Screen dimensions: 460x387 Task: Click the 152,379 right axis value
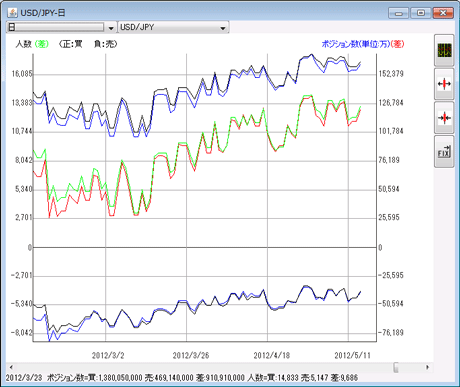tap(391, 74)
